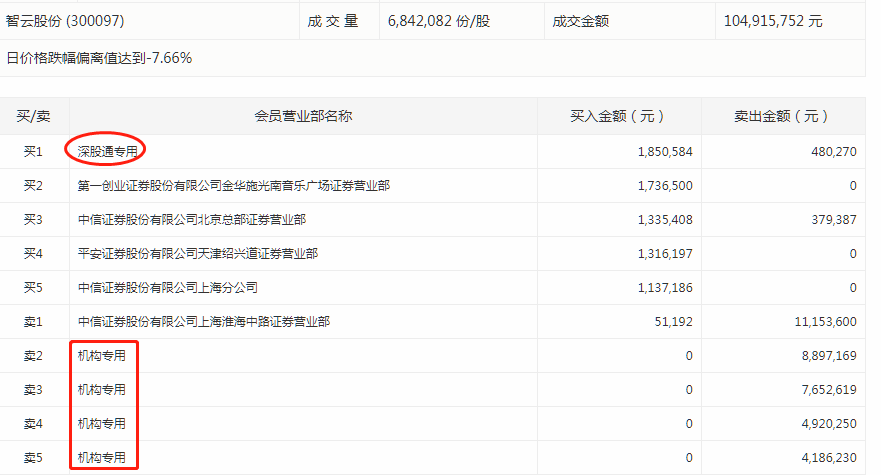
Task: Select sell amount 11,153,600
Action: [x=825, y=322]
